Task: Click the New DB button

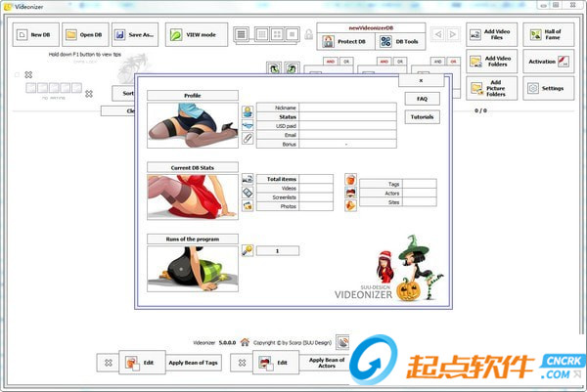Action: (x=36, y=35)
